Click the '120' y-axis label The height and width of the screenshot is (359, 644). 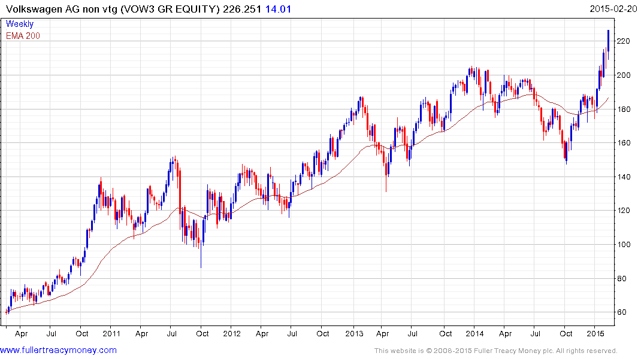coord(624,211)
